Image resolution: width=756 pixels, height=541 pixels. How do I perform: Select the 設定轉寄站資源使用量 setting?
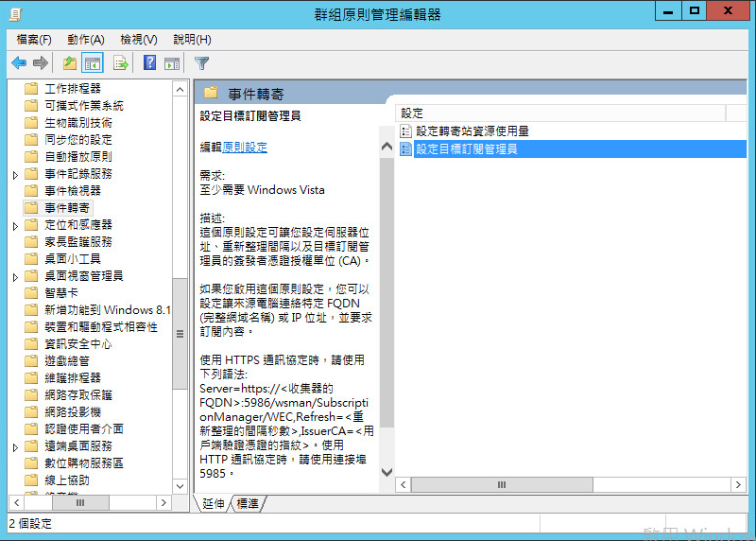472,131
